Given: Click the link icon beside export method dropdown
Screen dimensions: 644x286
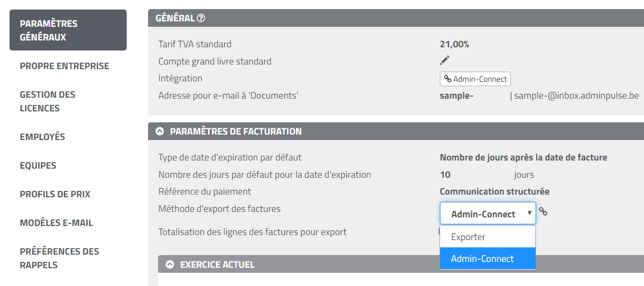Looking at the screenshot, I should 543,211.
